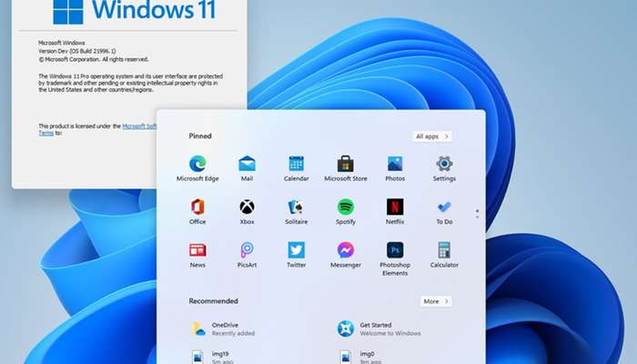Show More recommended items
The image size is (637, 364).
click(436, 301)
